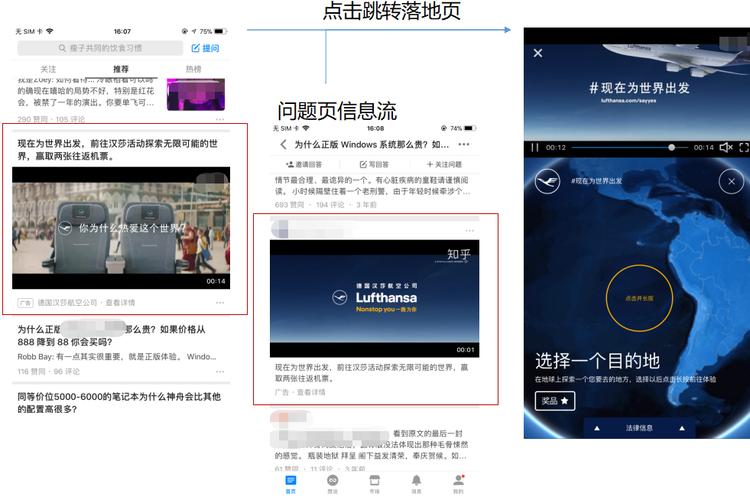Tap 邀请回答 invite answer button
Viewport: 750px width, 500px height.
tap(304, 165)
